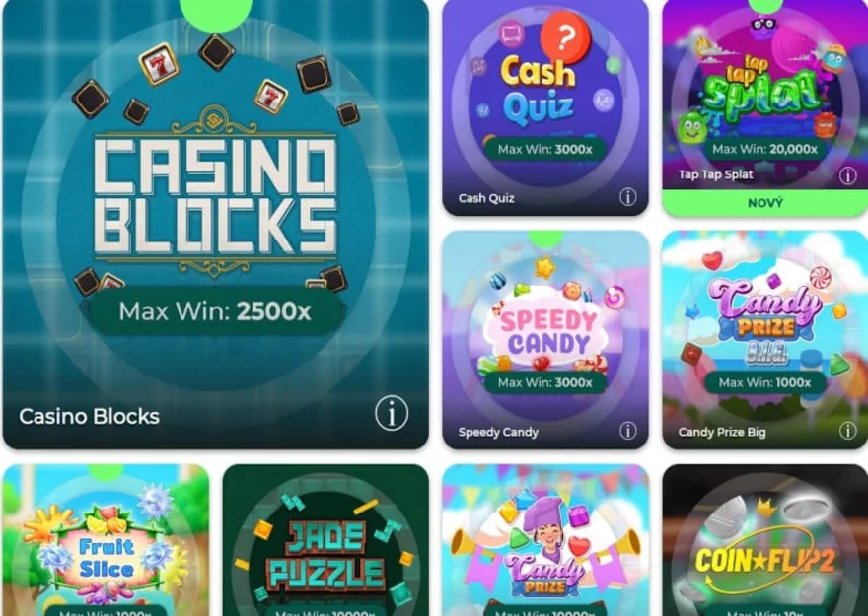Viewport: 868px width, 616px height.
Task: Click the Cash Quiz info icon
Action: 627,197
